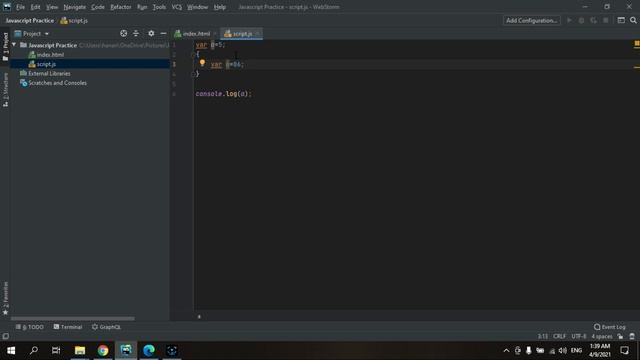
Task: Open the Code menu
Action: click(x=98, y=7)
